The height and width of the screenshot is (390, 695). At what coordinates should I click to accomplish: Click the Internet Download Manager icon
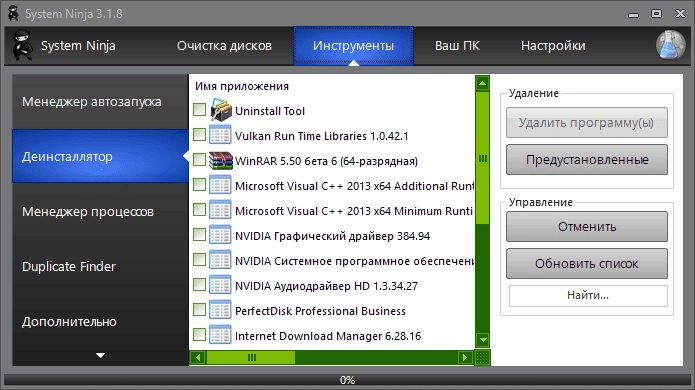click(220, 335)
